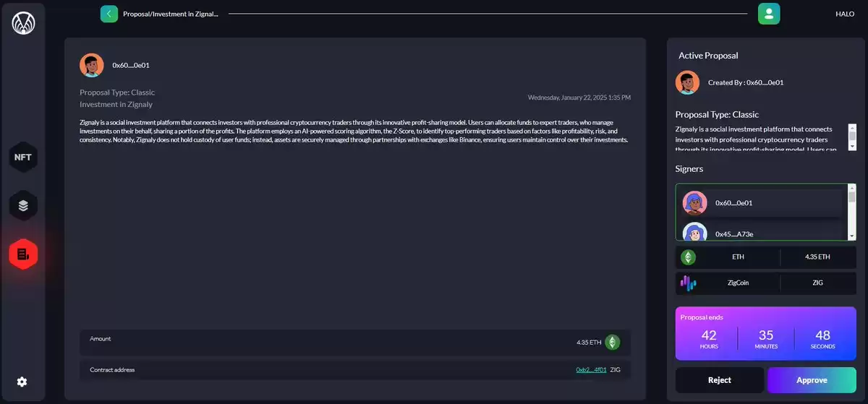Click the ZIG label beside contract address
Image resolution: width=868 pixels, height=404 pixels.
pos(616,370)
